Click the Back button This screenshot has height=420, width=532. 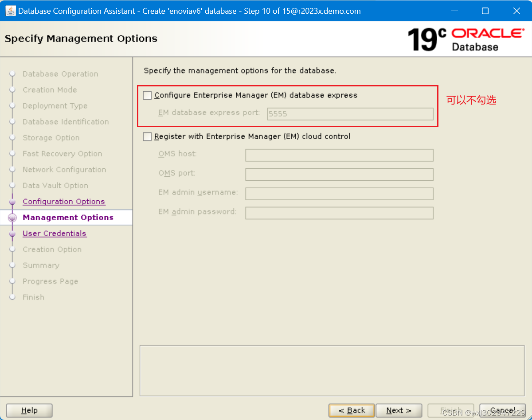tap(352, 411)
